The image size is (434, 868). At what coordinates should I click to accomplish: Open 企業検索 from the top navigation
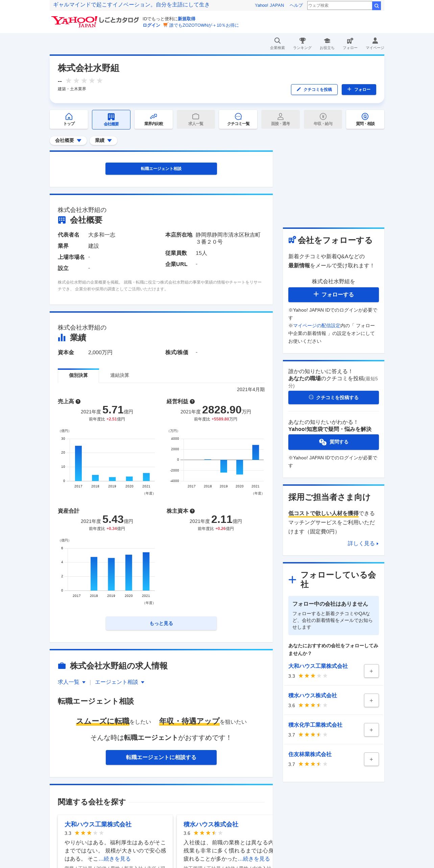point(277,44)
